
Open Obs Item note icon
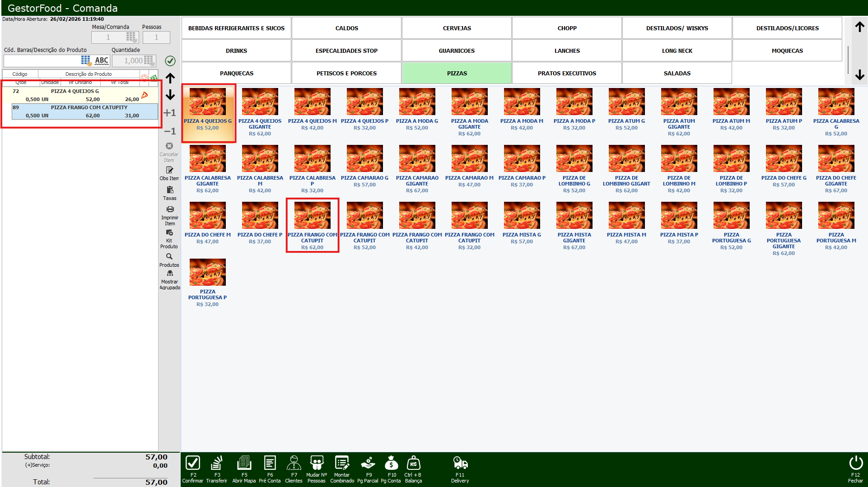pyautogui.click(x=169, y=171)
